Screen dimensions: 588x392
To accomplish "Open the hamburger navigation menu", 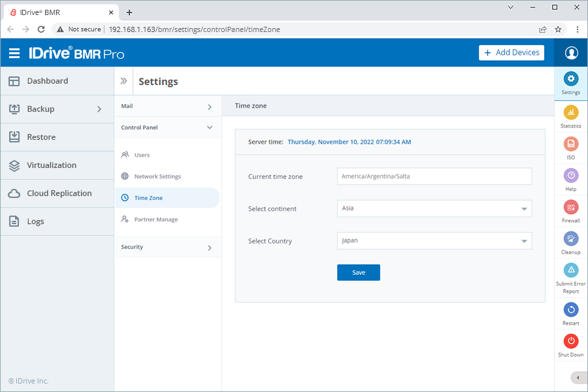I will [14, 54].
